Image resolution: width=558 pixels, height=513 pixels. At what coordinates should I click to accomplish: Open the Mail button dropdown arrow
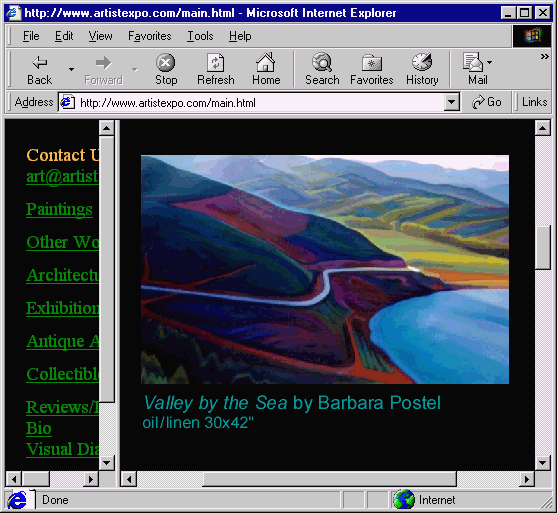(x=490, y=62)
